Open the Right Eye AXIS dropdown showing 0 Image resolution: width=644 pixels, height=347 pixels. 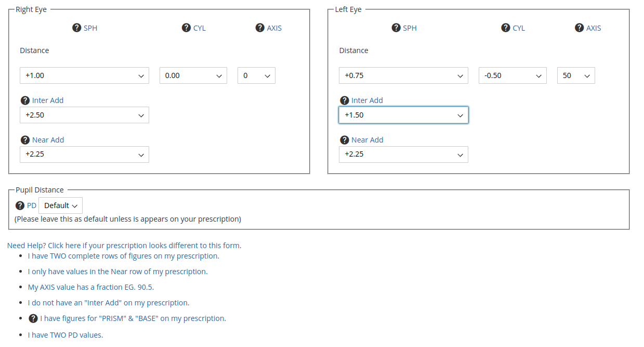coord(256,75)
